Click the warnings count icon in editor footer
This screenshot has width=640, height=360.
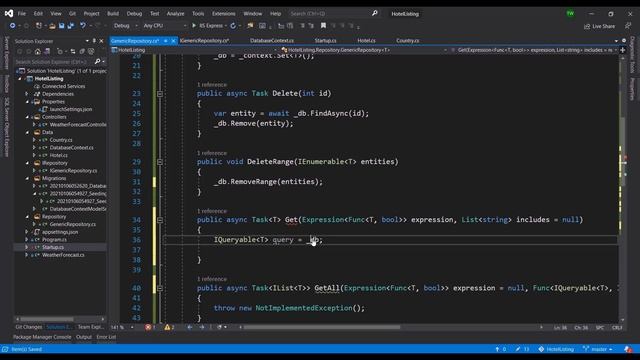(167, 327)
